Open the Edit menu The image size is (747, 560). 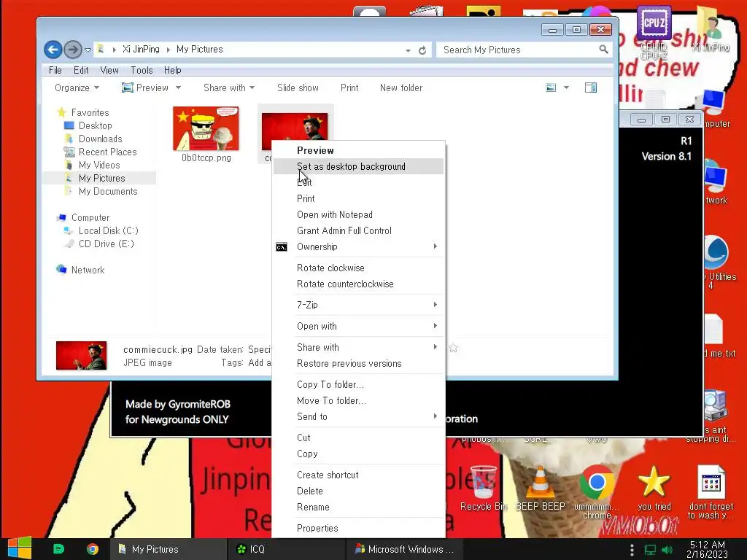point(81,70)
